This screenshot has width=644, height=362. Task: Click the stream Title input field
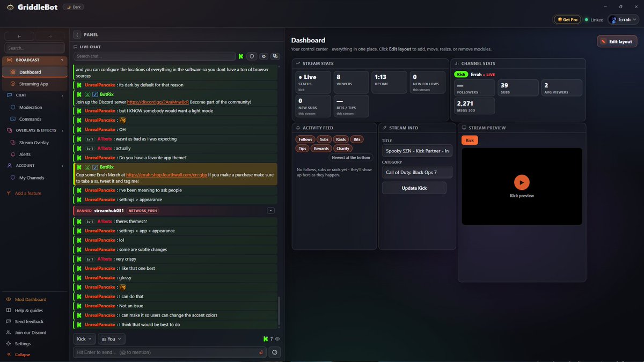click(x=417, y=151)
